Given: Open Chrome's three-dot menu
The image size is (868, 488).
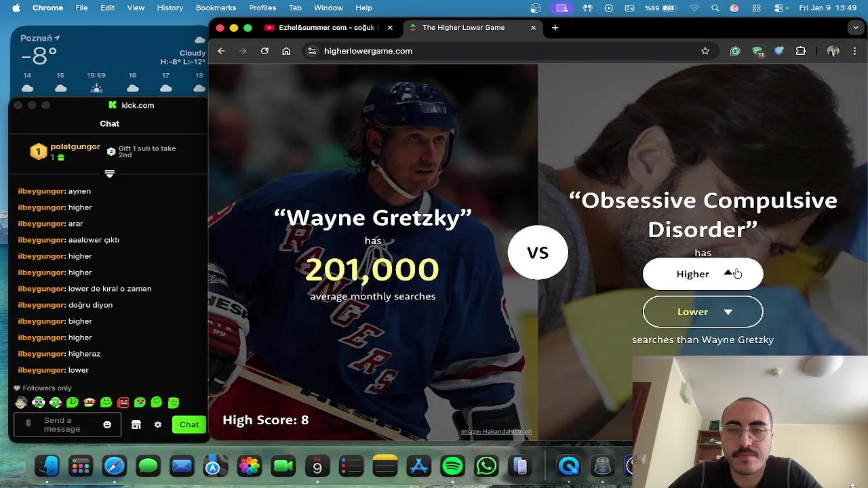Looking at the screenshot, I should [854, 51].
